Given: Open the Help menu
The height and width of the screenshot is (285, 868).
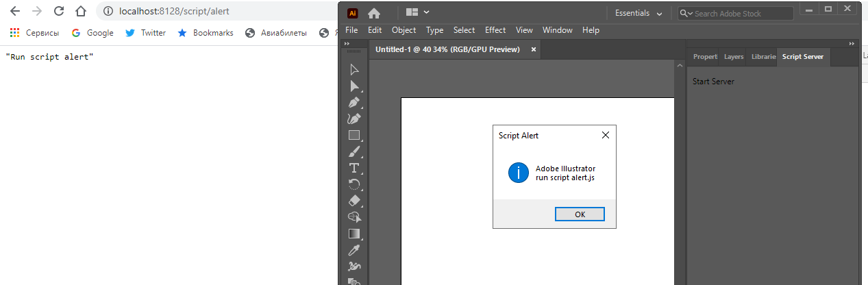Looking at the screenshot, I should (591, 30).
